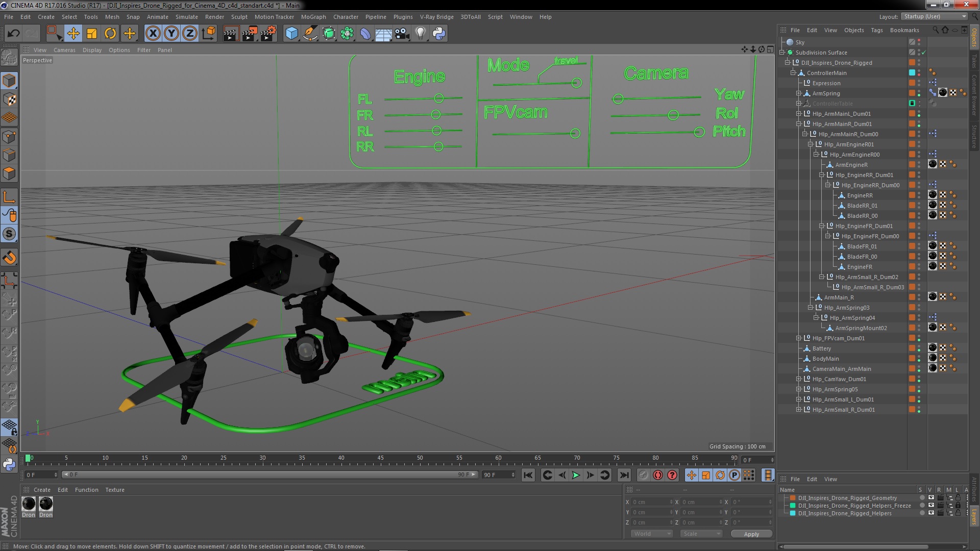Select first Dron material thumbnail
980x551 pixels.
[x=29, y=504]
